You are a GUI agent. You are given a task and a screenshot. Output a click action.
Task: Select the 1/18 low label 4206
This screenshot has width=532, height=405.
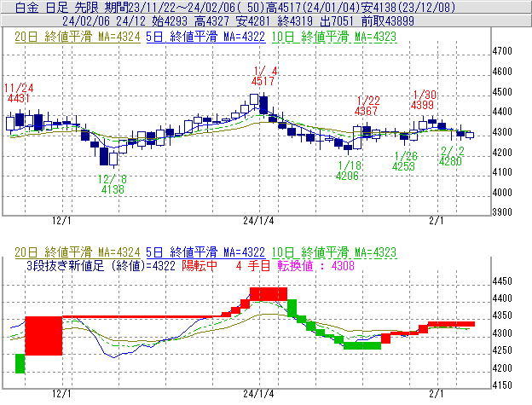348,176
